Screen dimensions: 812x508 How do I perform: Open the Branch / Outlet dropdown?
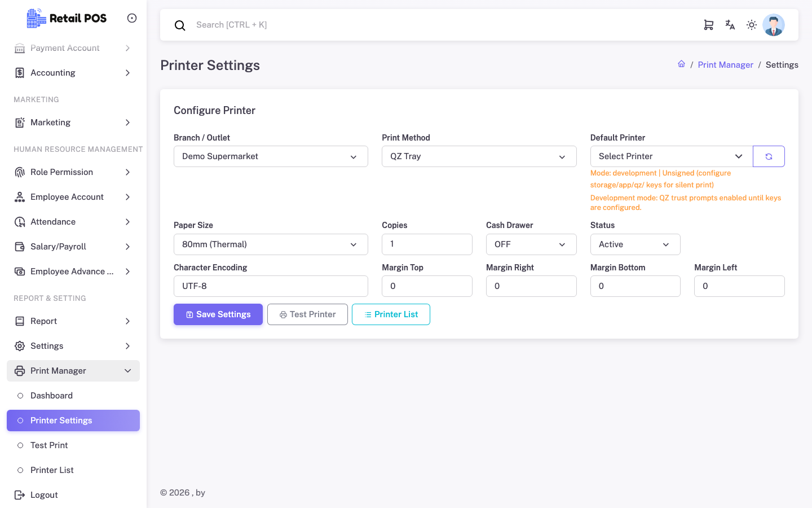point(271,156)
